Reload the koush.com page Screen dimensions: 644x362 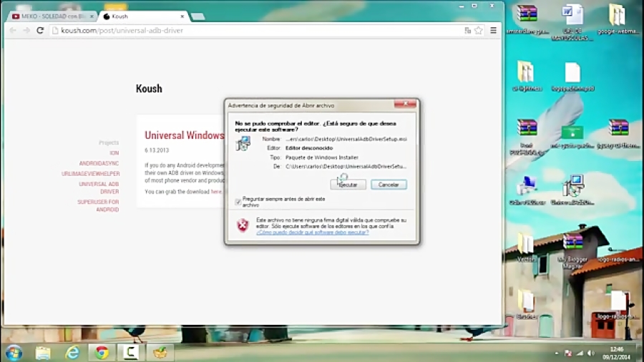point(40,30)
